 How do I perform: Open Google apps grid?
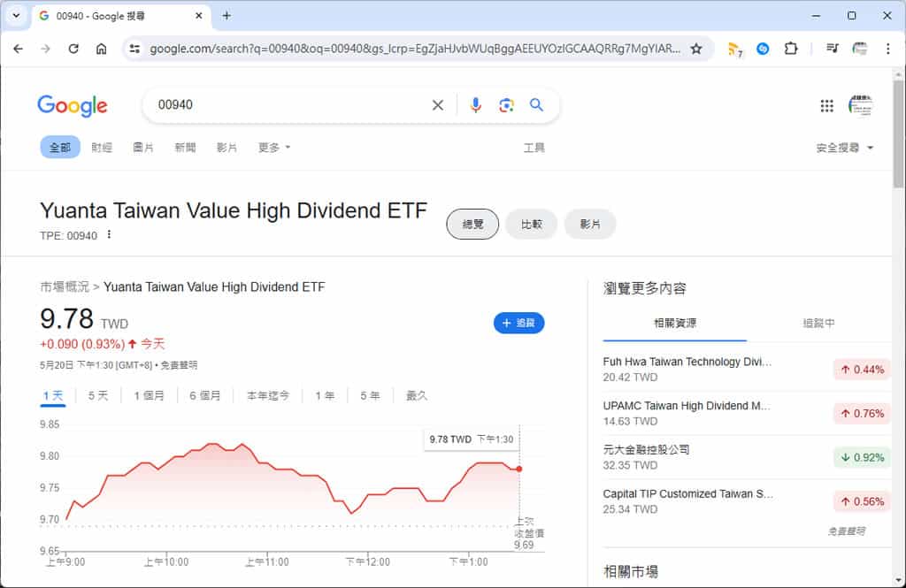coord(827,106)
